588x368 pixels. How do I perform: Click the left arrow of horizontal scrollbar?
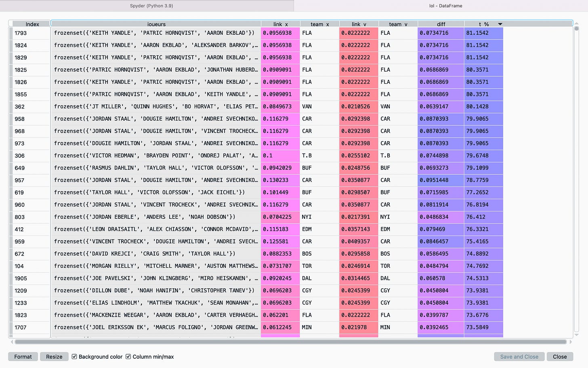[x=11, y=342]
